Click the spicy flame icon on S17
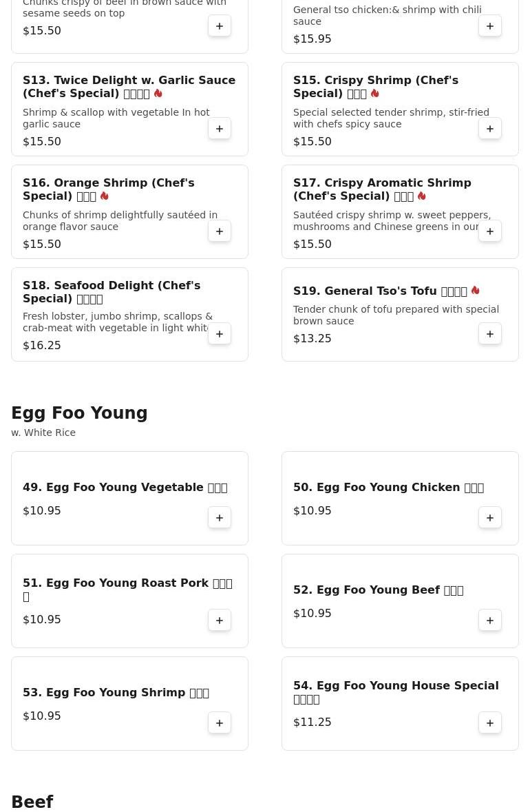The height and width of the screenshot is (812, 530). coord(421,196)
